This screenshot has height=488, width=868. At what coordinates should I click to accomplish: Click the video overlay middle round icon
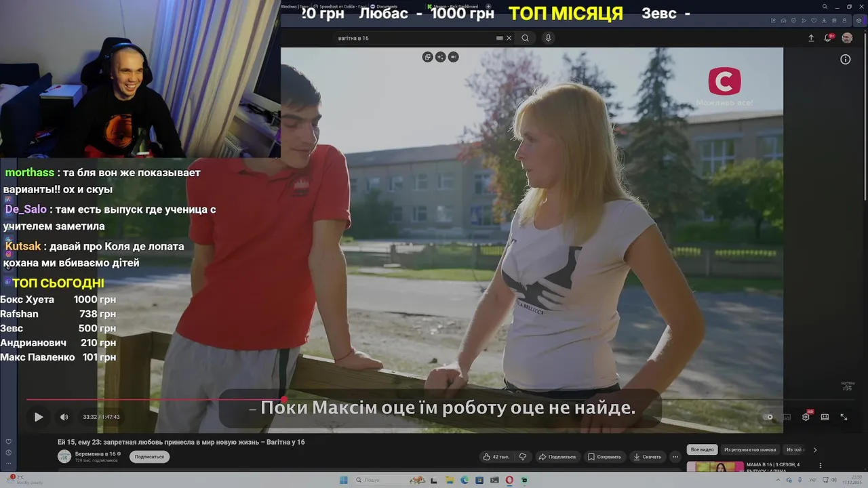(440, 57)
